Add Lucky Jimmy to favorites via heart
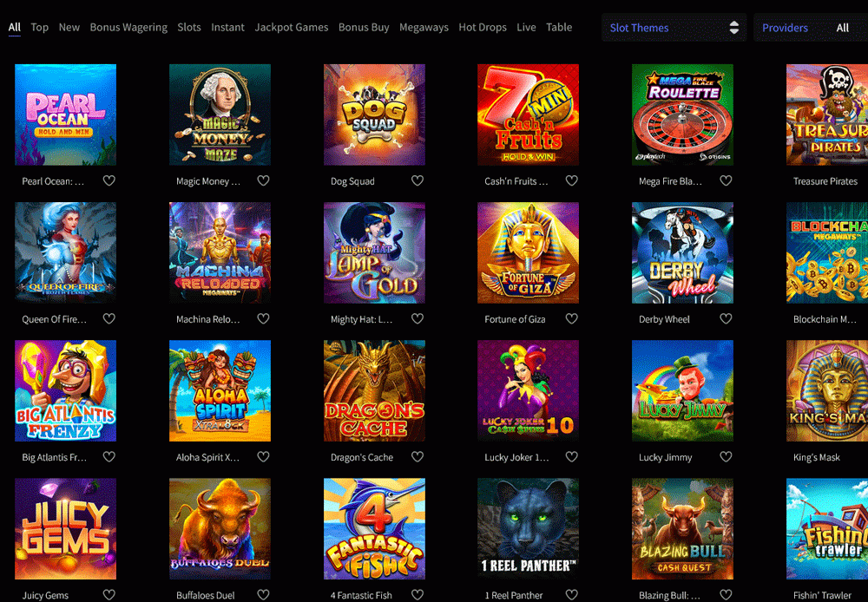 tap(726, 456)
